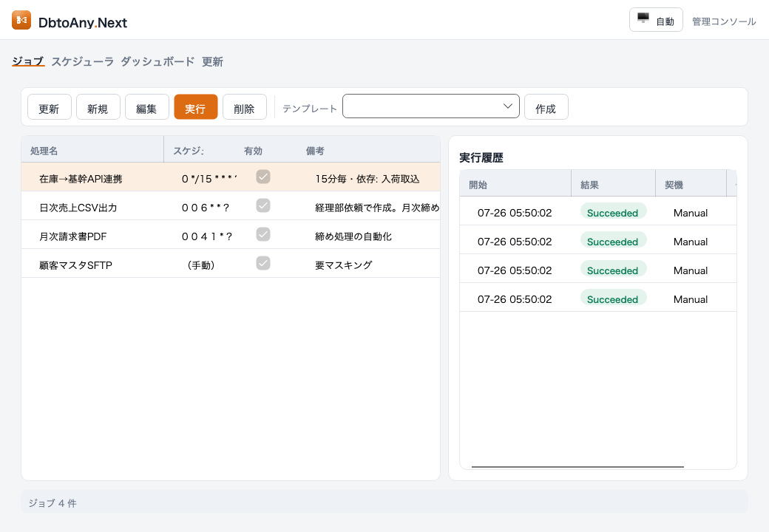This screenshot has width=769, height=532.
Task: Click the schedule value 0 0 6 * * ?
Action: click(x=206, y=208)
